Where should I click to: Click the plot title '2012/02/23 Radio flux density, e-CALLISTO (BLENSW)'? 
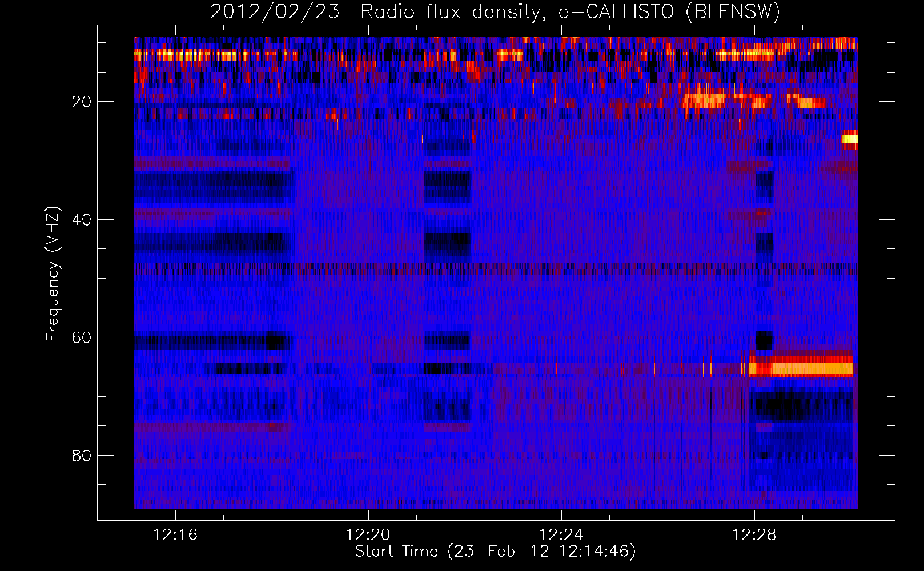[x=495, y=11]
